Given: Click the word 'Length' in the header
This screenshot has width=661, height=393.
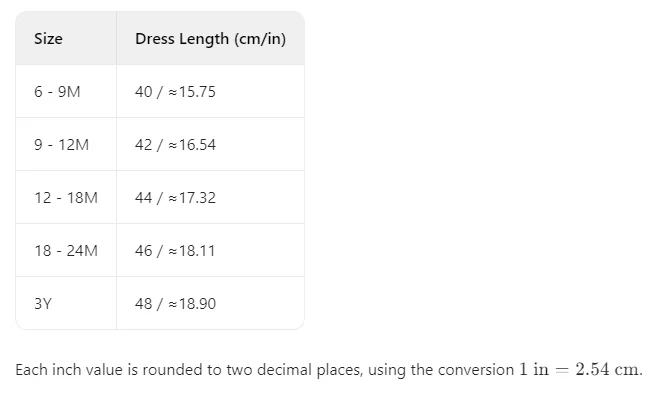Looking at the screenshot, I should 204,39.
